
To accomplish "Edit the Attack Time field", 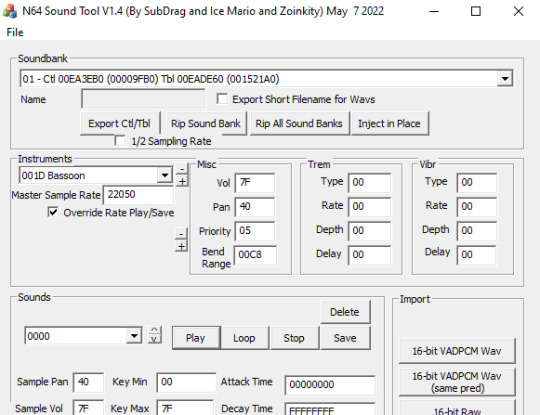I will (330, 385).
